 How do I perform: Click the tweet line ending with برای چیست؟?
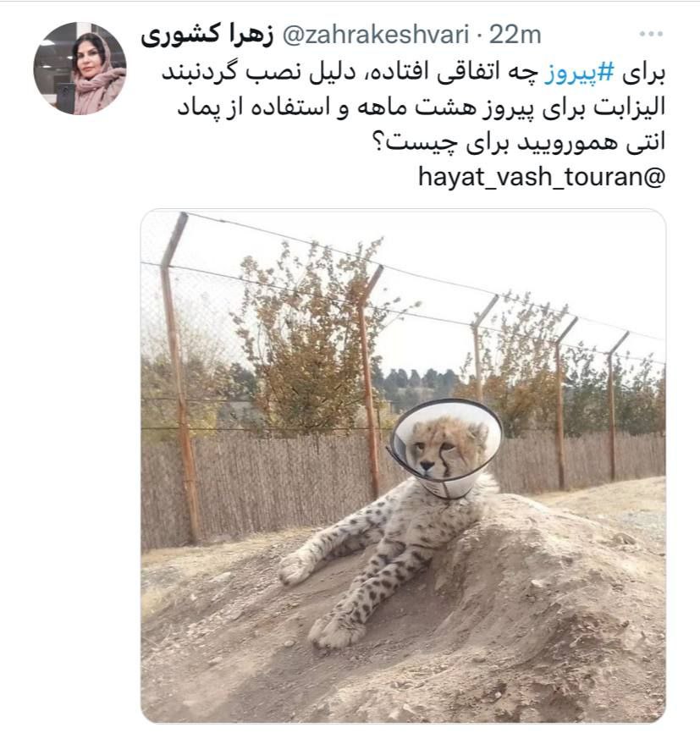(518, 143)
